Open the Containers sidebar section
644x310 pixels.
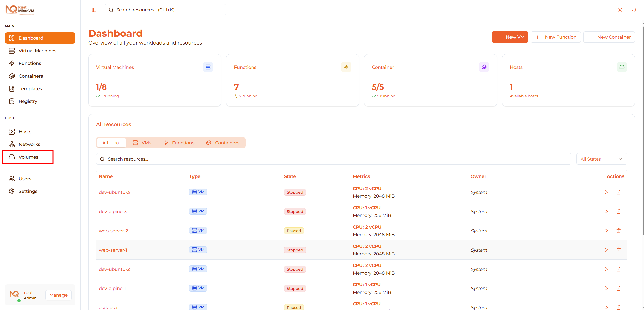[x=31, y=76]
